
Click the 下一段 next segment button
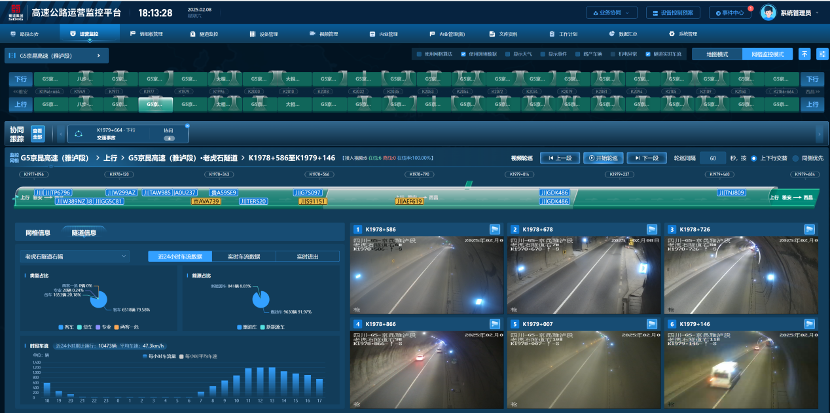647,158
